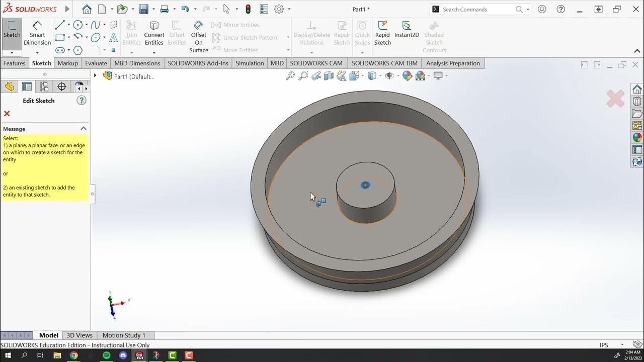Click the user login icon
Screen dimensions: 644x362
coord(542,9)
